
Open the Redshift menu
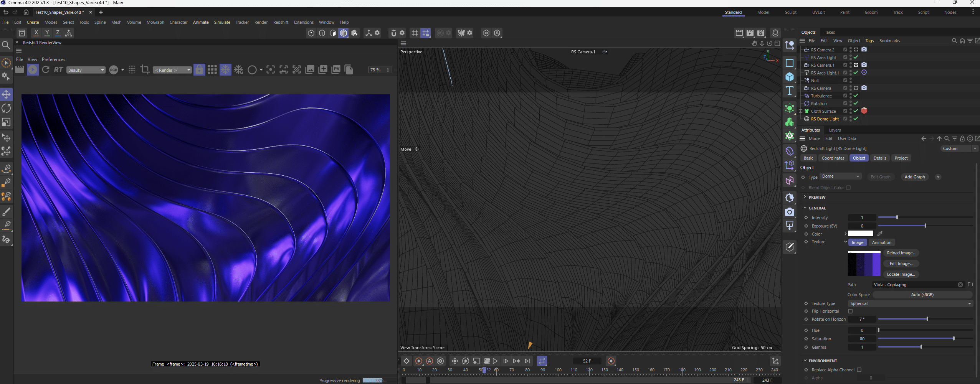pyautogui.click(x=281, y=22)
